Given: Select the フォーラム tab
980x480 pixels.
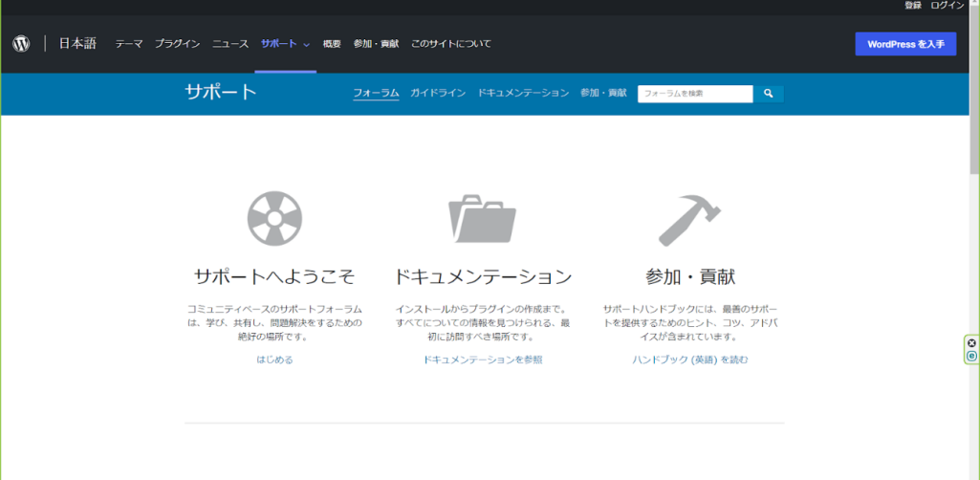Looking at the screenshot, I should coord(377,93).
